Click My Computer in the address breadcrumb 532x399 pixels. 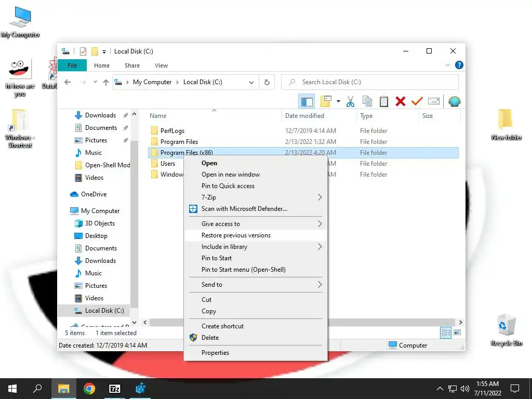[152, 82]
